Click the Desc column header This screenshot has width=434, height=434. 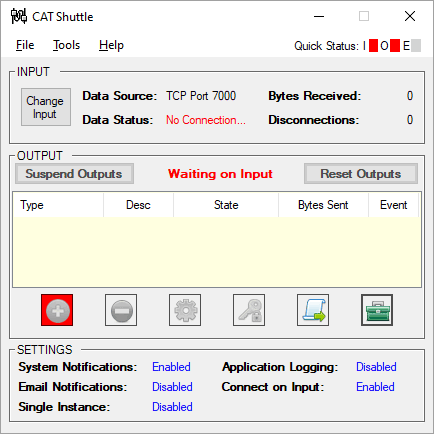click(138, 205)
